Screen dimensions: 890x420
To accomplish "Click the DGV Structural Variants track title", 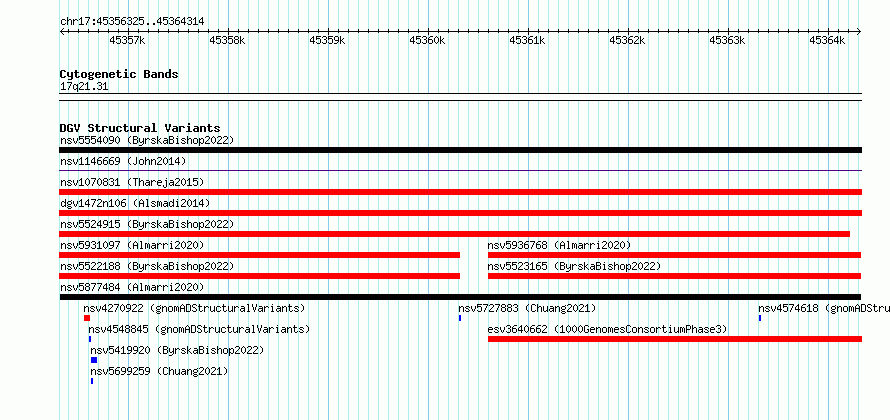I will 140,128.
